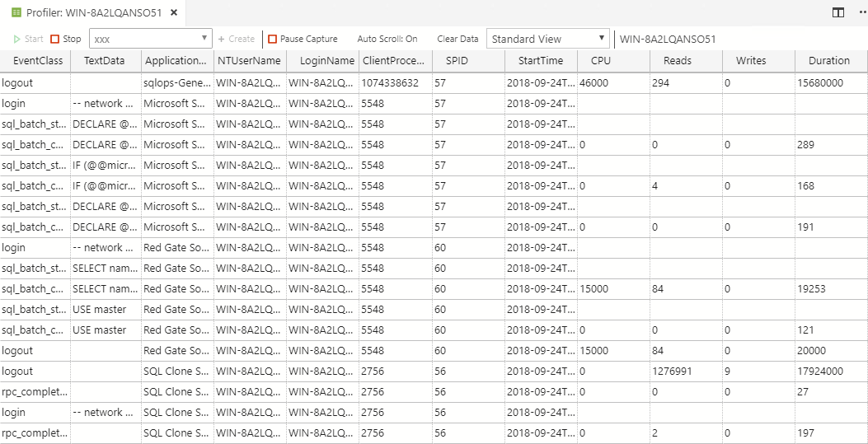Close the Profiler tab with X
Screen dimensions: 868x444
[173, 12]
